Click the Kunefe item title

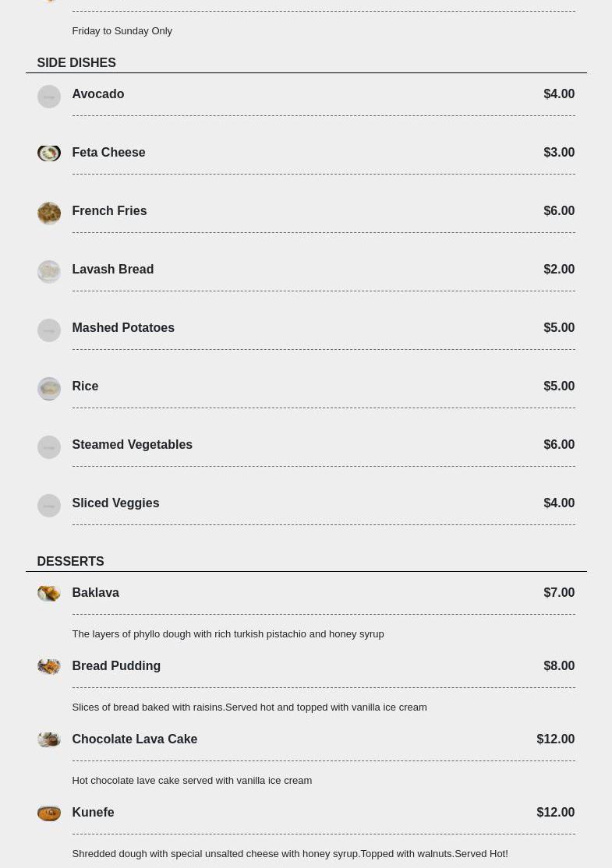(93, 813)
